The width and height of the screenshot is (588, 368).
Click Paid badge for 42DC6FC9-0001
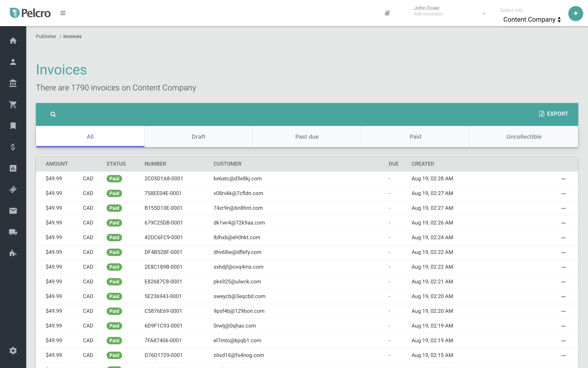click(114, 238)
